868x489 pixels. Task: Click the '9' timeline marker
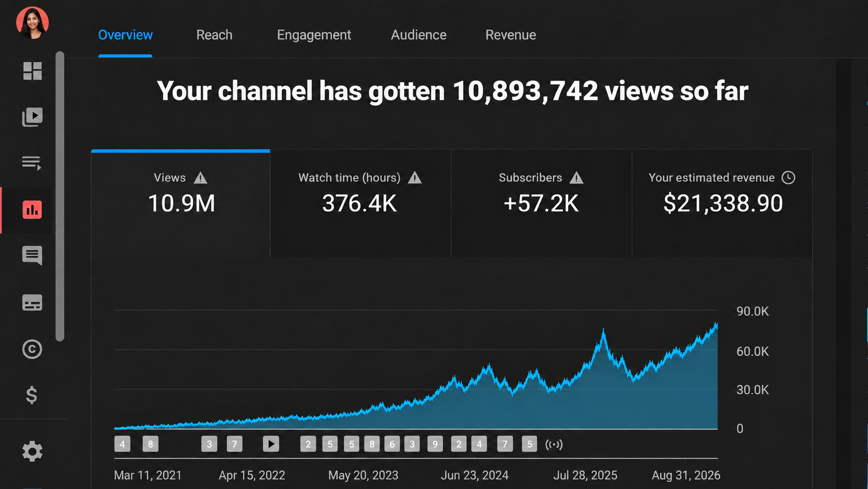[435, 444]
